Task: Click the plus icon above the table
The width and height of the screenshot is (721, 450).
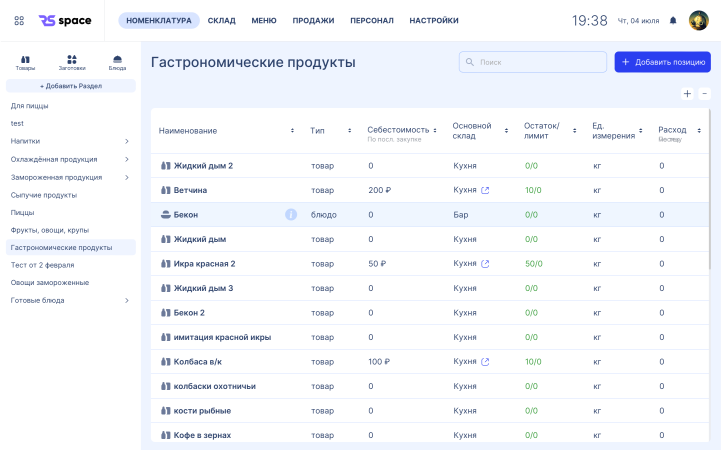Action: click(x=687, y=93)
